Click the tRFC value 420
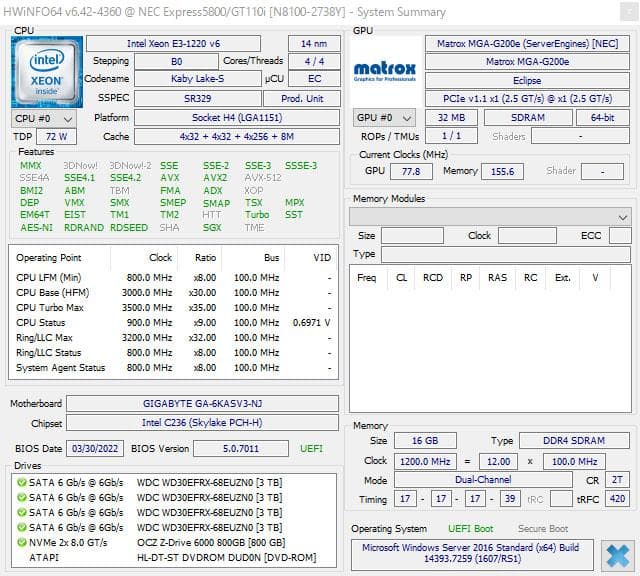This screenshot has width=640, height=576. (x=617, y=499)
